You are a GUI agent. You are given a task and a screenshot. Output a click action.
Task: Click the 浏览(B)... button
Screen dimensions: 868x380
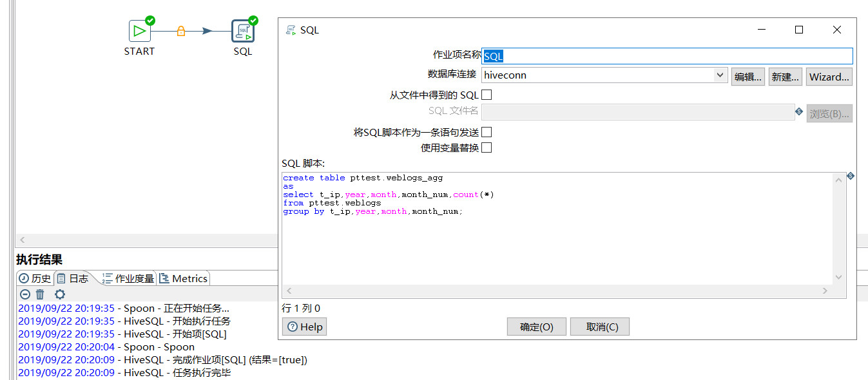click(x=829, y=114)
